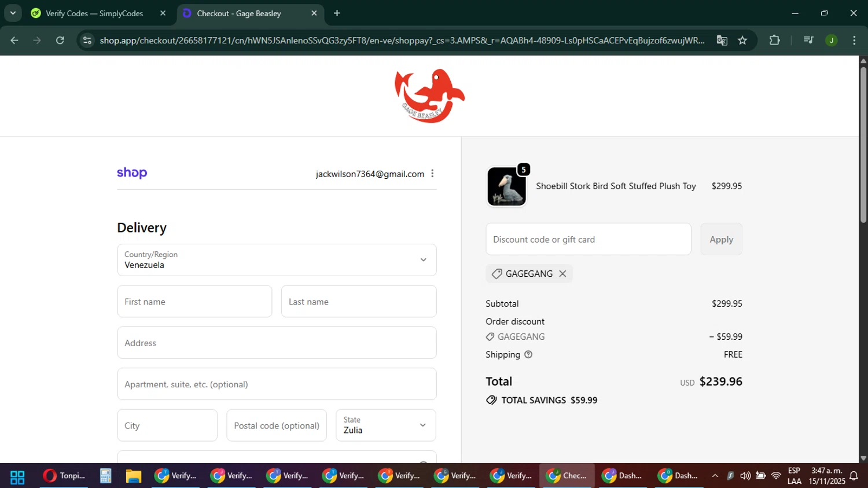Screen dimensions: 868x488
Task: Open the tab search dropdown arrow
Action: coord(13,13)
